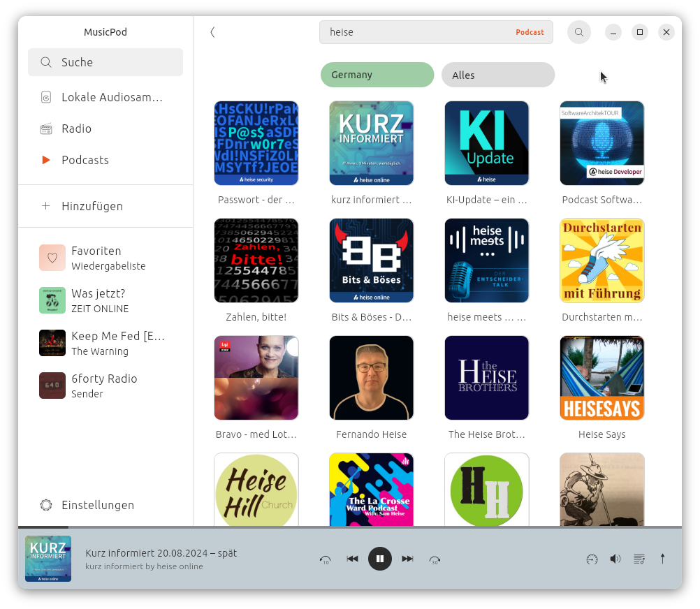The width and height of the screenshot is (700, 609).
Task: Click the heise search input field
Action: point(436,32)
